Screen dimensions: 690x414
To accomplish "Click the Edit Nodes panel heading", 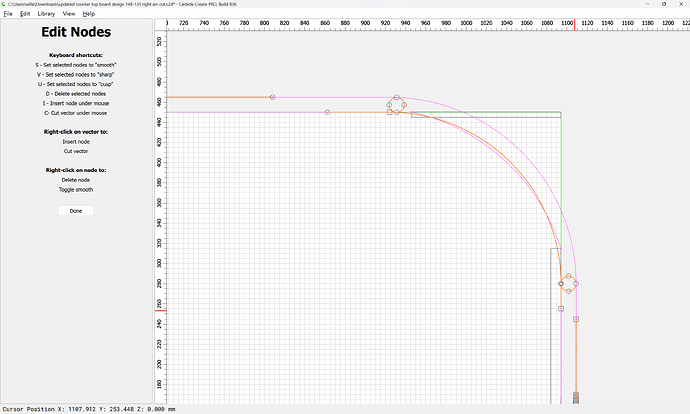I will pos(76,33).
